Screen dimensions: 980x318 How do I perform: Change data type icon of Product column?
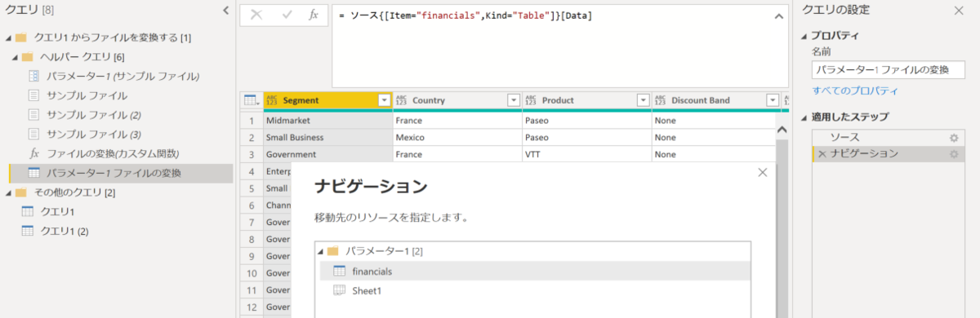click(x=532, y=100)
